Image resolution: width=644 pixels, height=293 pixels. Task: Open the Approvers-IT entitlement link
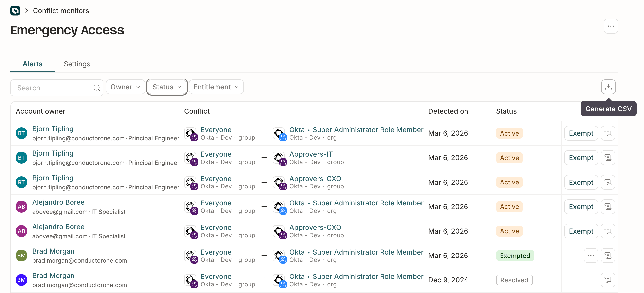pos(311,154)
